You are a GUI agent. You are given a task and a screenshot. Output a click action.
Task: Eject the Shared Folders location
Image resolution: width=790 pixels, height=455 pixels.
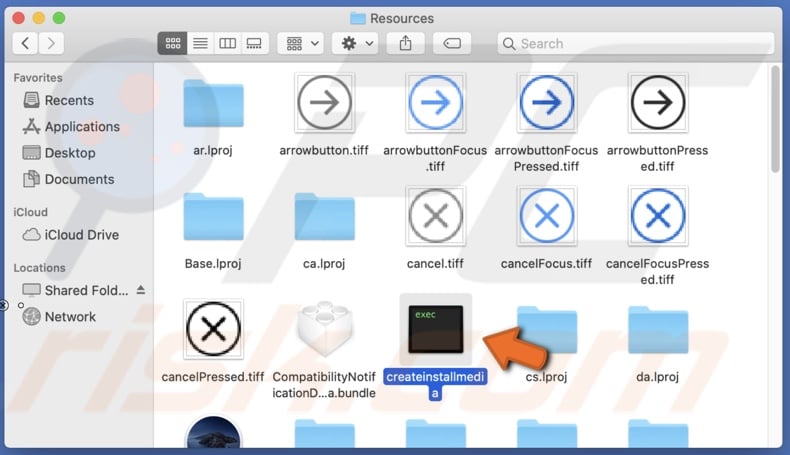(x=141, y=290)
